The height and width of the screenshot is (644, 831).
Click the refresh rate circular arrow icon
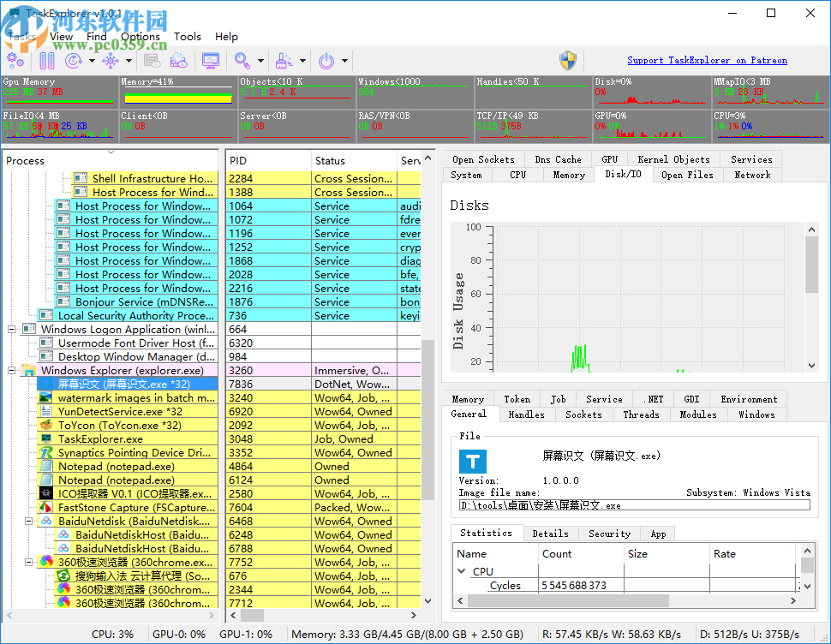coord(74,61)
